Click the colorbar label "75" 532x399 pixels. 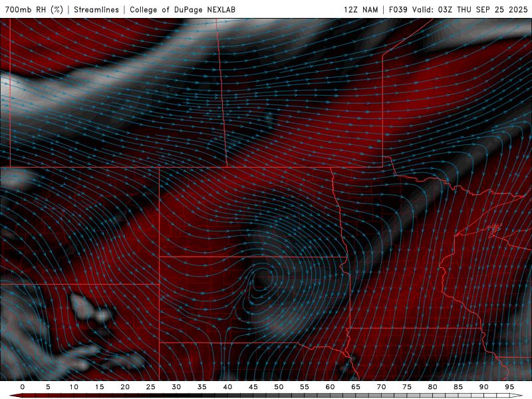pyautogui.click(x=407, y=387)
